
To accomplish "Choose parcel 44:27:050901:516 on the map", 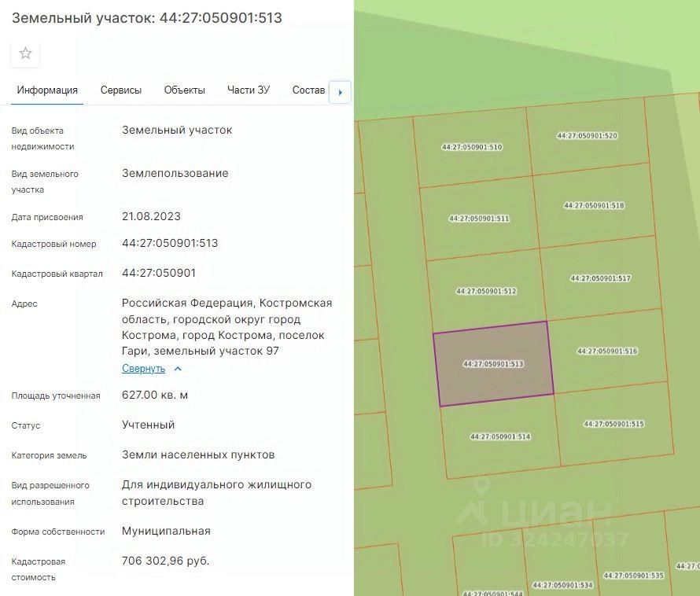I will pos(607,351).
